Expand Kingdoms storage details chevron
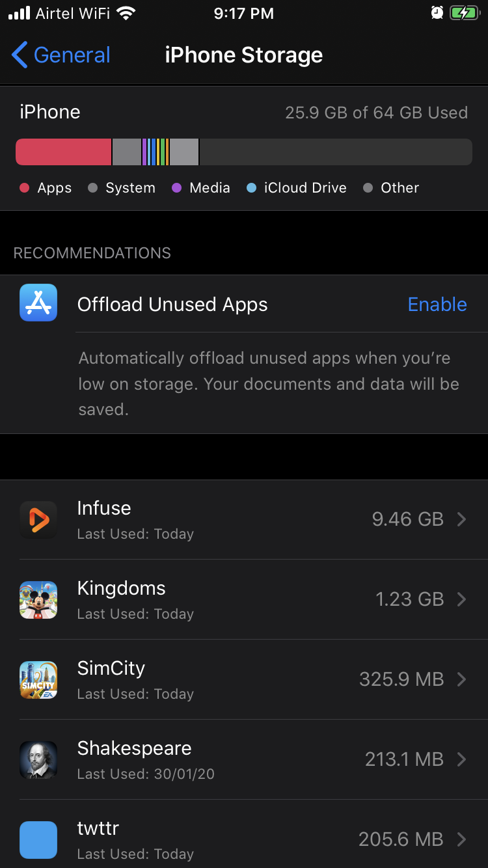Image resolution: width=488 pixels, height=868 pixels. click(x=462, y=599)
